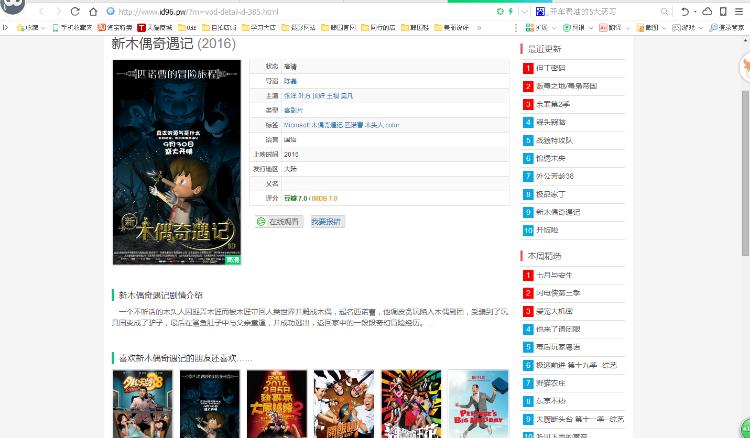Click the vertical three-dots bookmarks bar handle

516,28
